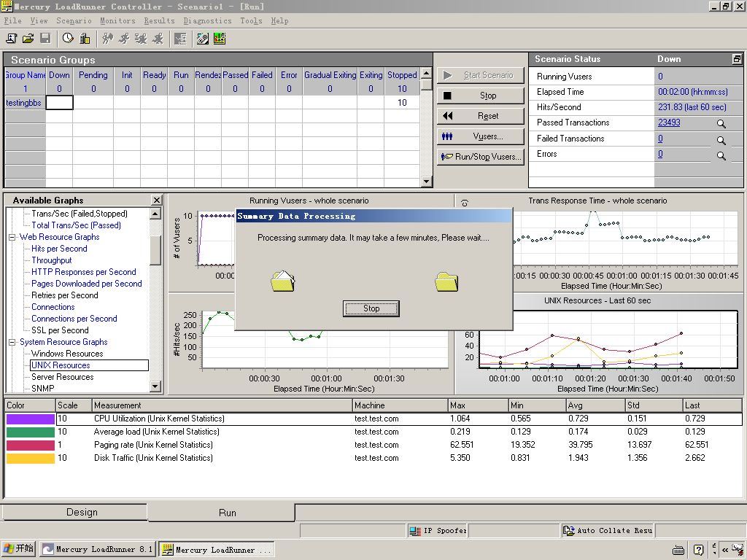Open the Results menu

point(159,21)
